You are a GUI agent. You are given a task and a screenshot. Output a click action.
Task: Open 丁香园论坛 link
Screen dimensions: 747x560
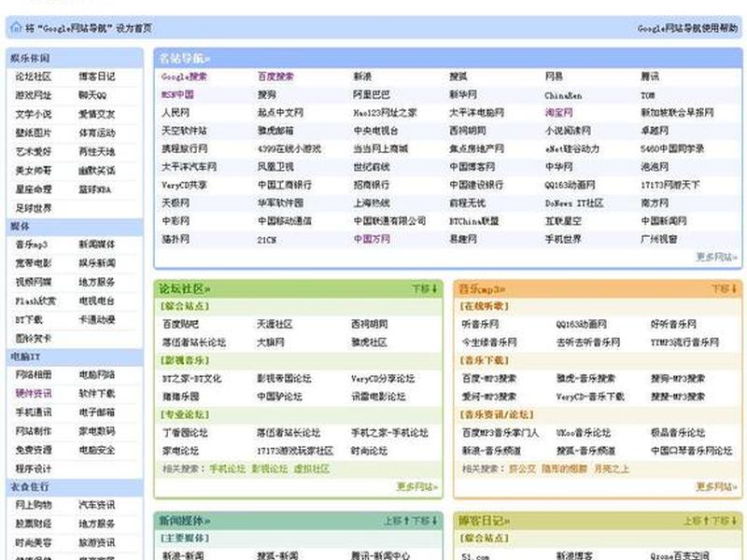coord(185,433)
